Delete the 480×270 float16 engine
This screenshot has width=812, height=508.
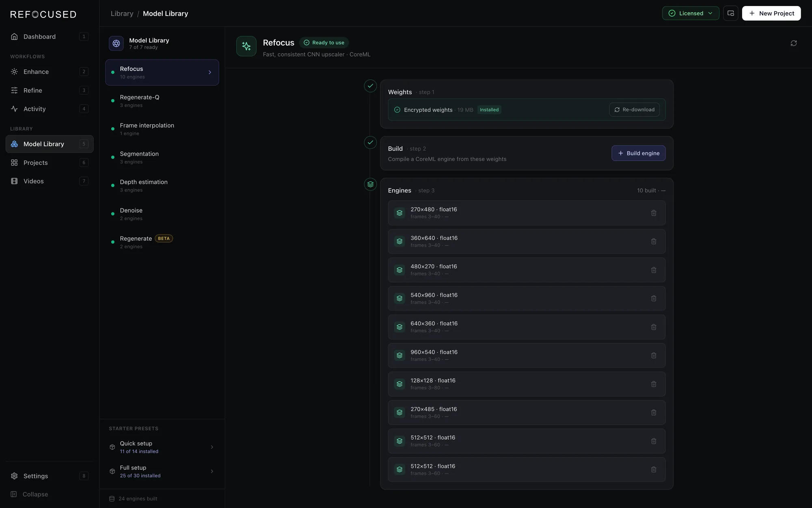[x=654, y=270]
